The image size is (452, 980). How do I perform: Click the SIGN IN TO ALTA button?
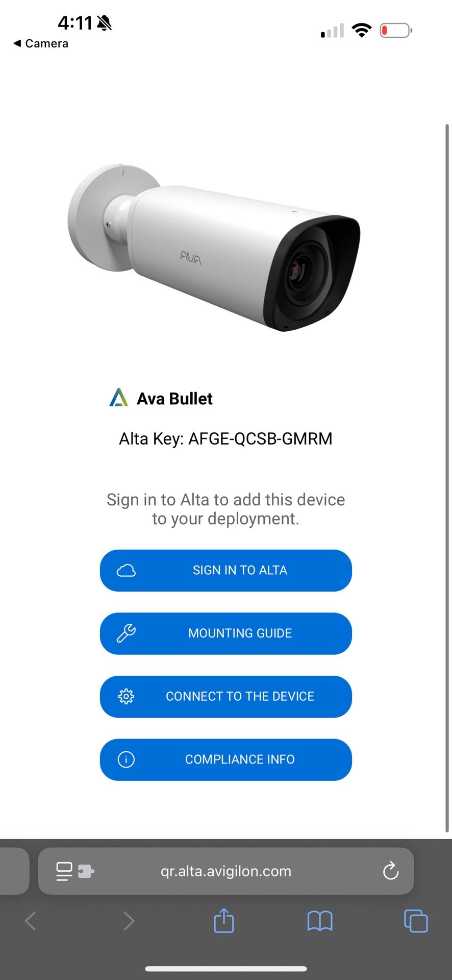(226, 571)
